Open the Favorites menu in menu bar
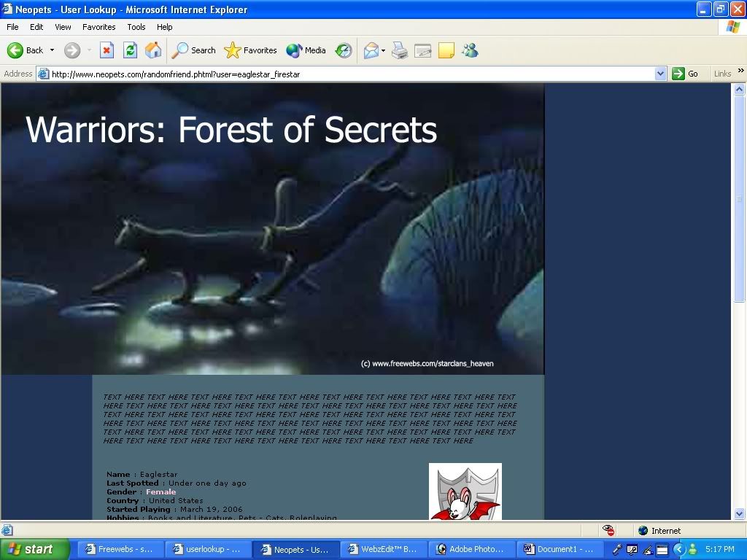The height and width of the screenshot is (560, 747). (x=98, y=27)
